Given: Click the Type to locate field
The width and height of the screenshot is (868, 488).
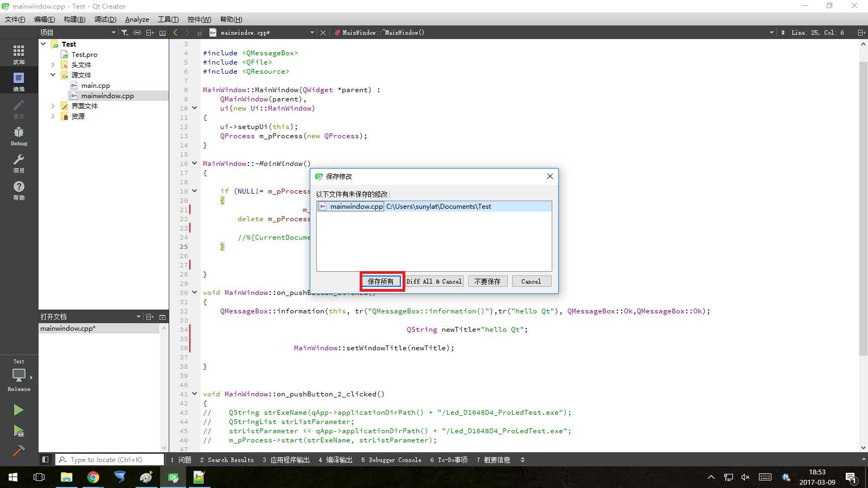Looking at the screenshot, I should tap(110, 460).
